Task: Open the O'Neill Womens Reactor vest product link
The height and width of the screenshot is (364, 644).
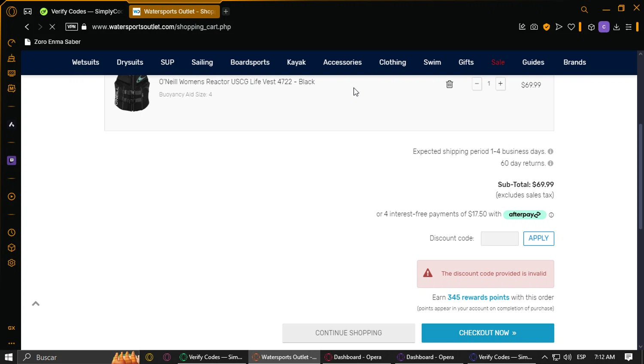Action: [x=237, y=82]
